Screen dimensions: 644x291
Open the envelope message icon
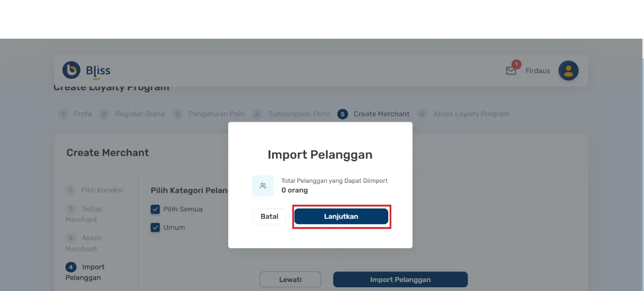(x=511, y=71)
